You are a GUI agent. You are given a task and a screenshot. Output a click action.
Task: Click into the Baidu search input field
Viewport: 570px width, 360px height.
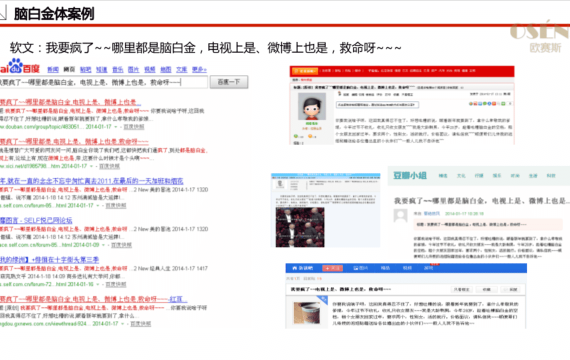pyautogui.click(x=104, y=82)
